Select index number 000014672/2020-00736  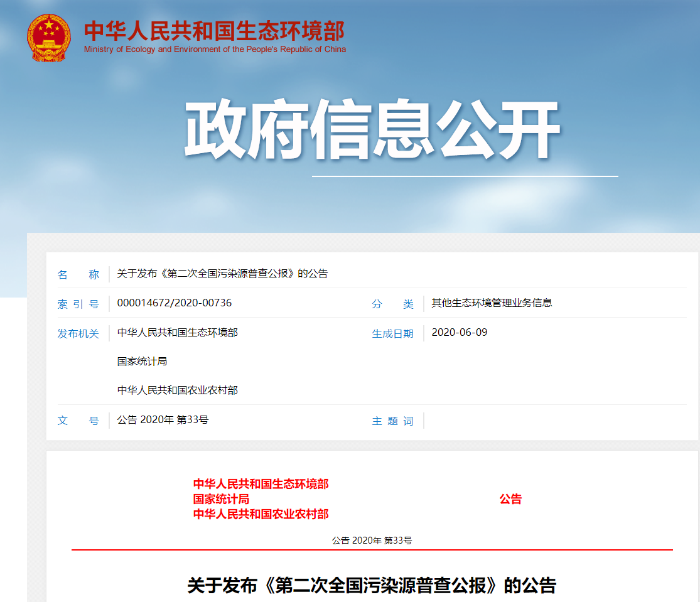click(x=174, y=303)
